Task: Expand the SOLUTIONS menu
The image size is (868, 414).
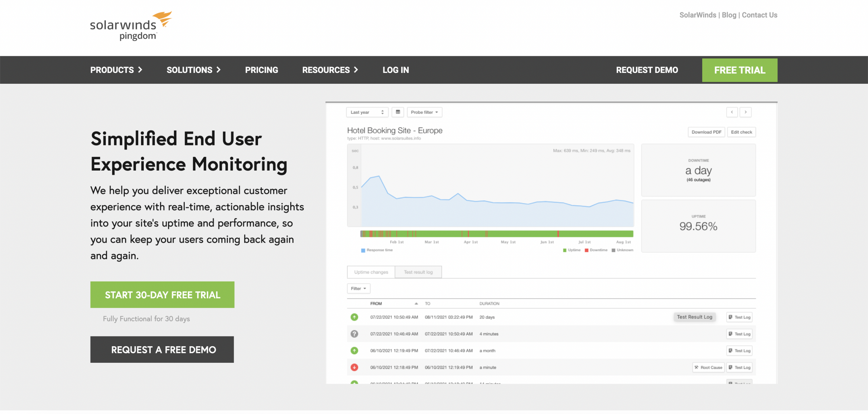Action: tap(194, 70)
